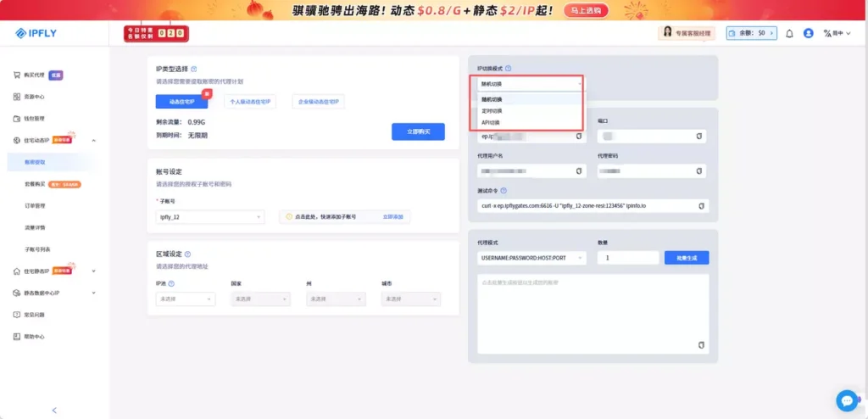Click the 马上选购 banner button

pos(587,10)
